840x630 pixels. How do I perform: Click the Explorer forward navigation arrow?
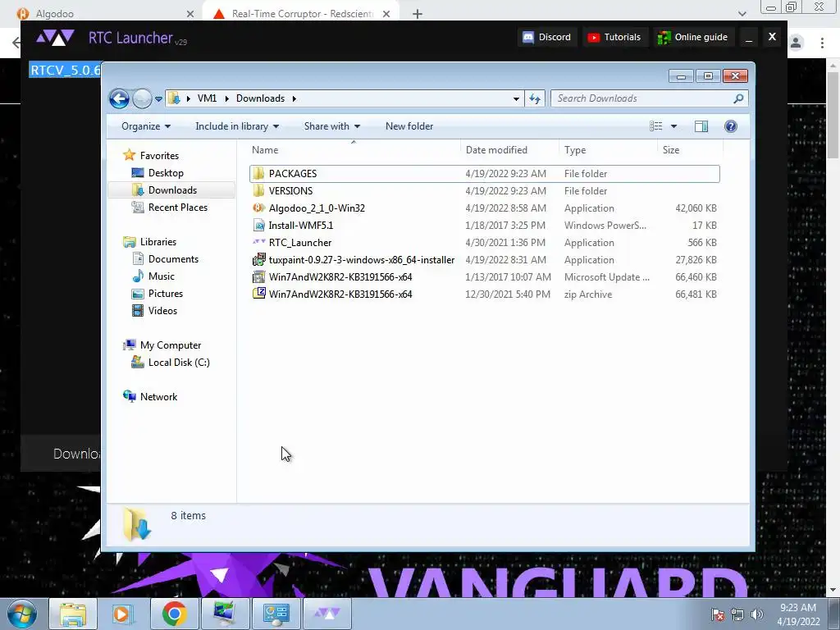point(142,98)
